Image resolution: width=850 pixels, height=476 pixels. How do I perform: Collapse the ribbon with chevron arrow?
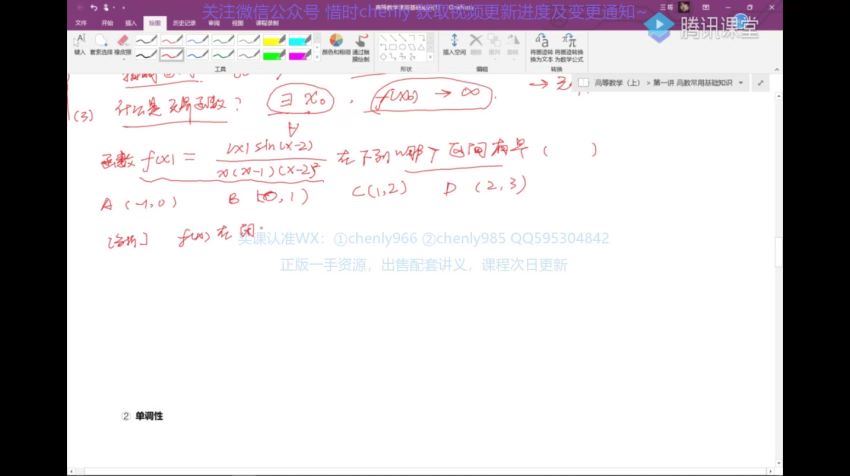coord(776,69)
